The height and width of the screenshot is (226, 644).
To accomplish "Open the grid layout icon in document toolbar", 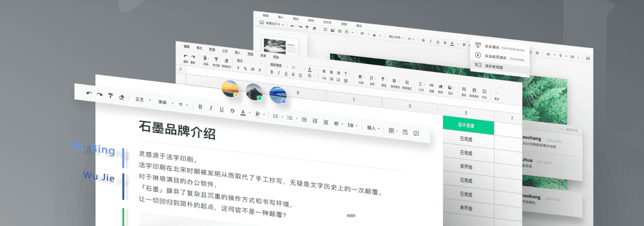I will [x=393, y=130].
